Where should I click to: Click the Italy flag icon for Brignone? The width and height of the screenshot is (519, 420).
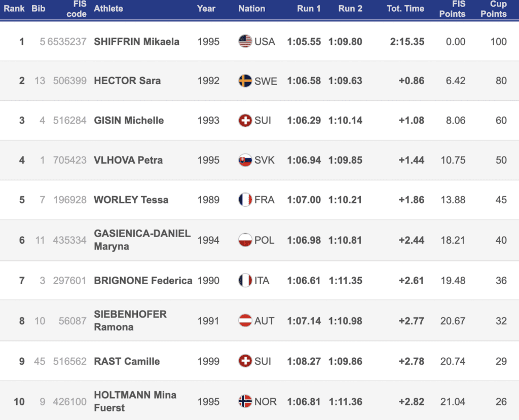(x=245, y=280)
